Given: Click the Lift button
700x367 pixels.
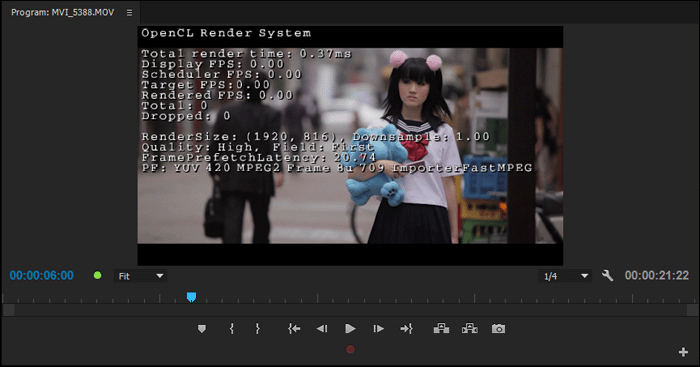Looking at the screenshot, I should click(441, 329).
